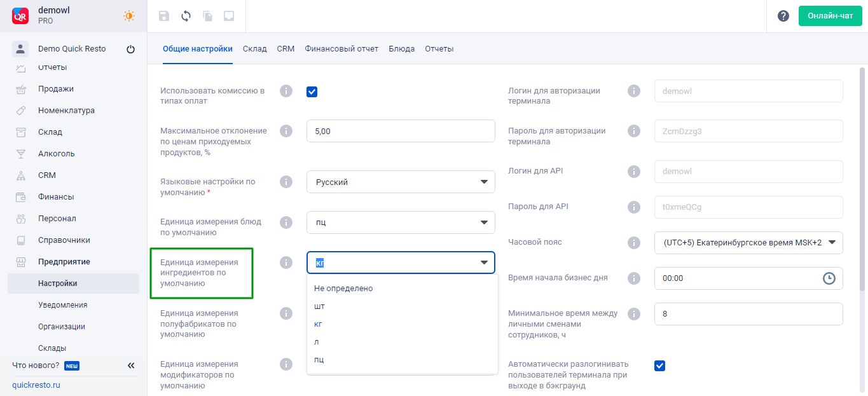868x396 pixels.
Task: Click the Продажи basket icon
Action: point(21,89)
